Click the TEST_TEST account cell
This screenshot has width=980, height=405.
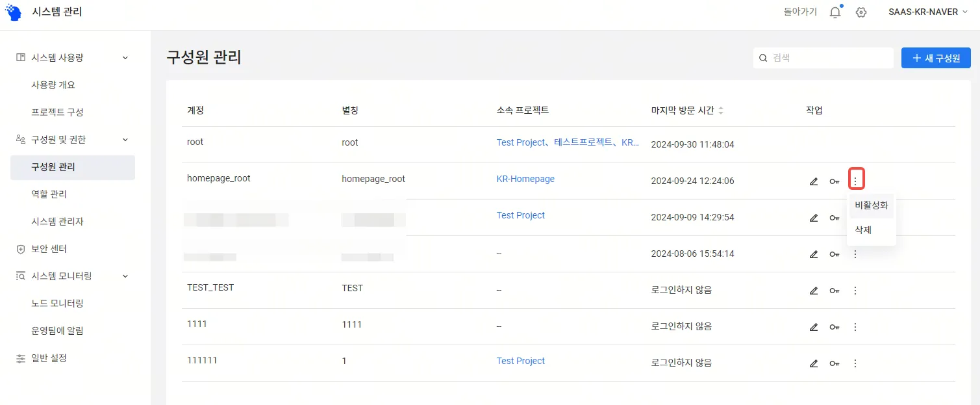pos(210,288)
